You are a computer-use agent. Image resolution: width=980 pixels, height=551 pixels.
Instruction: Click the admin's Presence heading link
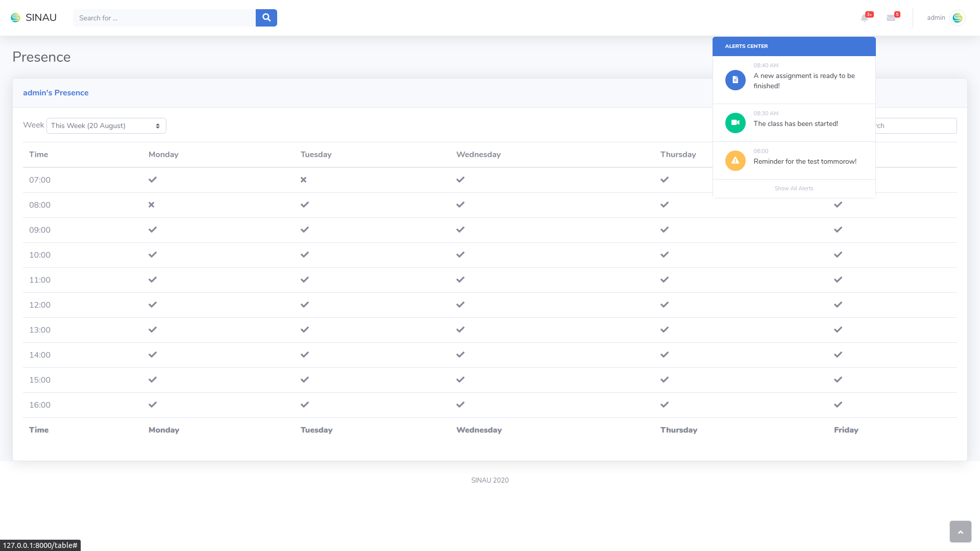(x=56, y=93)
